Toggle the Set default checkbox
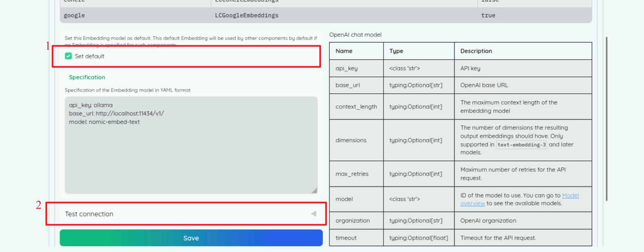644x252 pixels. 68,56
